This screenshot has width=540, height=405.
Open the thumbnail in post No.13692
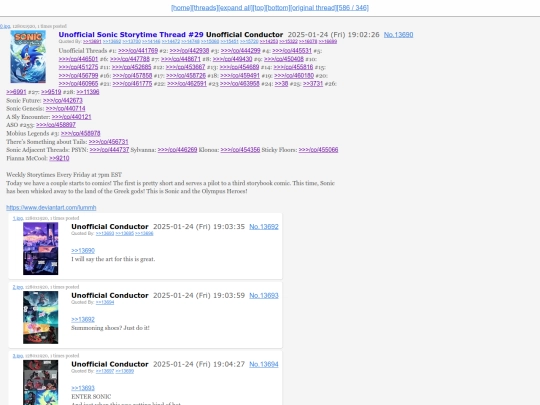click(x=41, y=249)
